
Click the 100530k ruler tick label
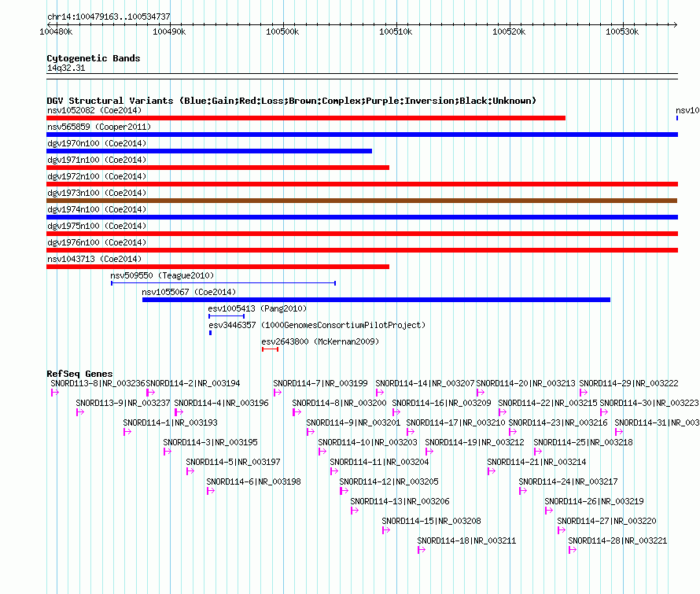point(622,31)
